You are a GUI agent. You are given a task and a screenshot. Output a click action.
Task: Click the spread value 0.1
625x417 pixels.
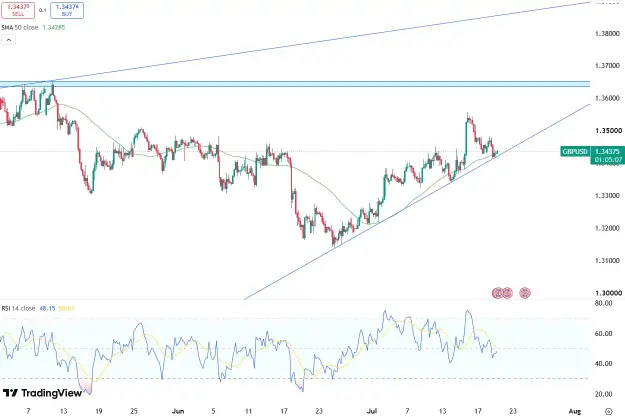[x=43, y=10]
